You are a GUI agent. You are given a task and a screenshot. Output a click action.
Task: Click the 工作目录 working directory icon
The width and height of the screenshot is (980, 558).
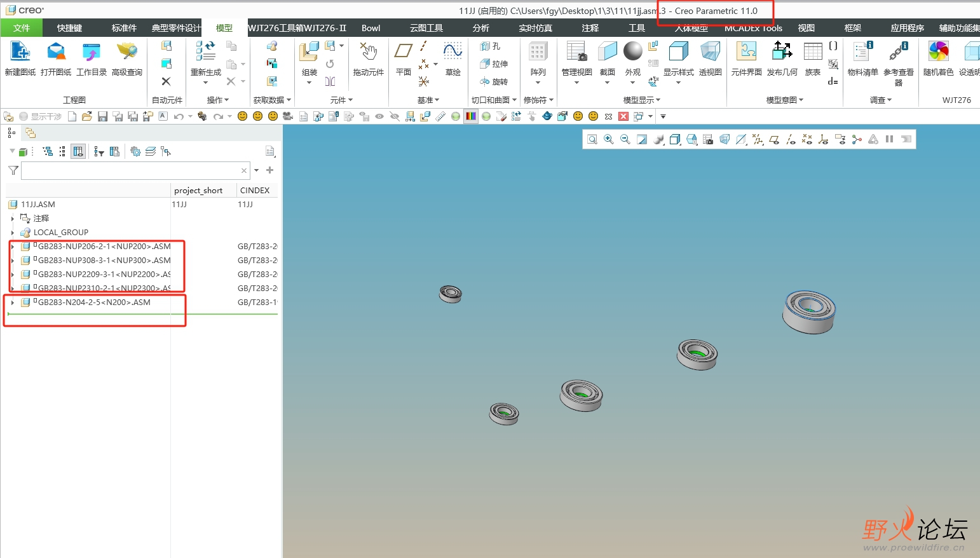[92, 51]
